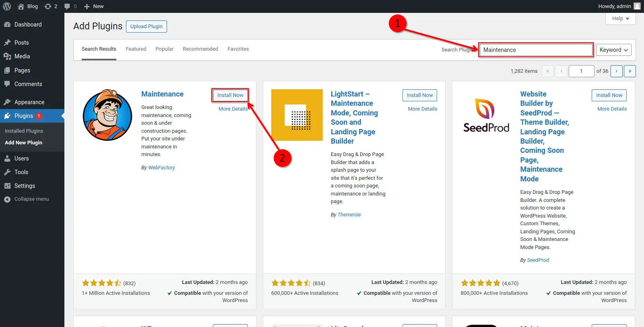The height and width of the screenshot is (327, 644).
Task: Open the updates indicator showing 2
Action: point(51,6)
